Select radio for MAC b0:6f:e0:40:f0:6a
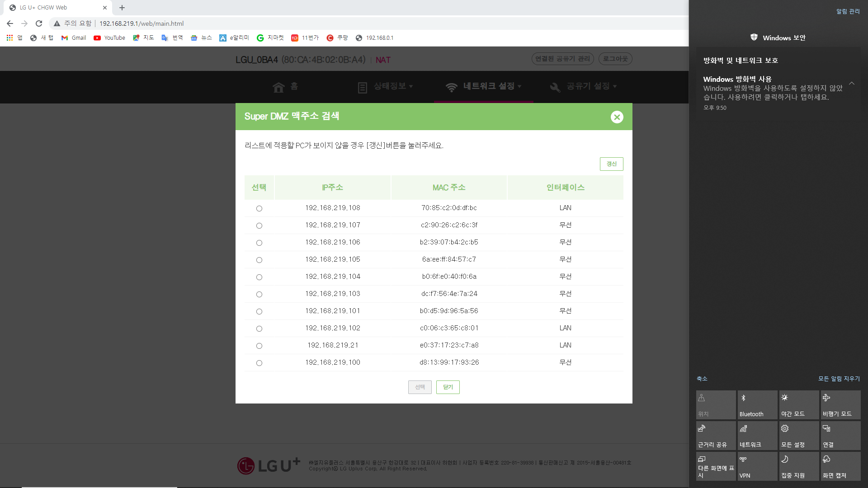The width and height of the screenshot is (868, 488). click(x=259, y=277)
